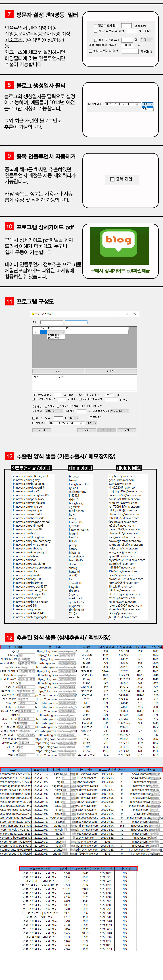
Task: Click lv5photo@naver.com email entry
Action: [x=123, y=476]
